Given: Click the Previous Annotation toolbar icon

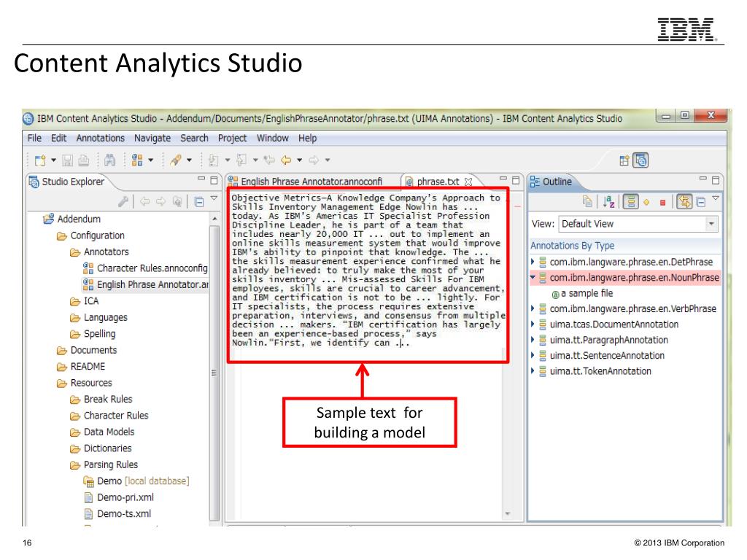Looking at the screenshot, I should tap(241, 160).
